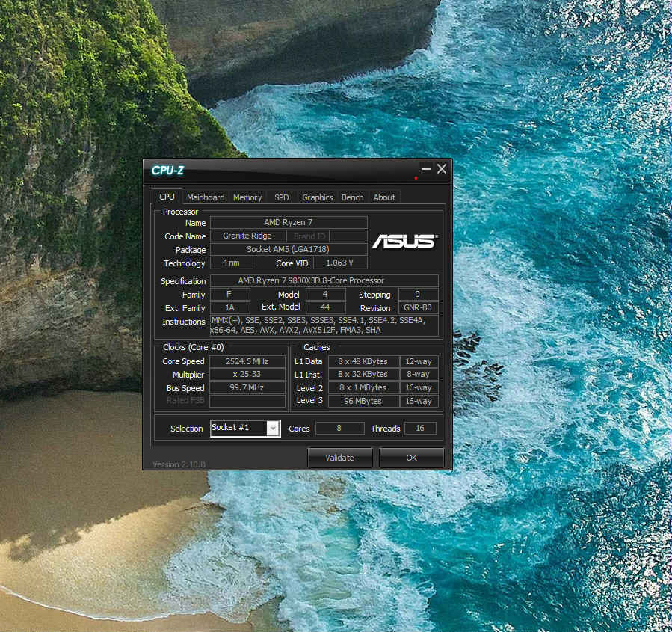
Task: Click the Ext. Model value 44
Action: click(325, 307)
